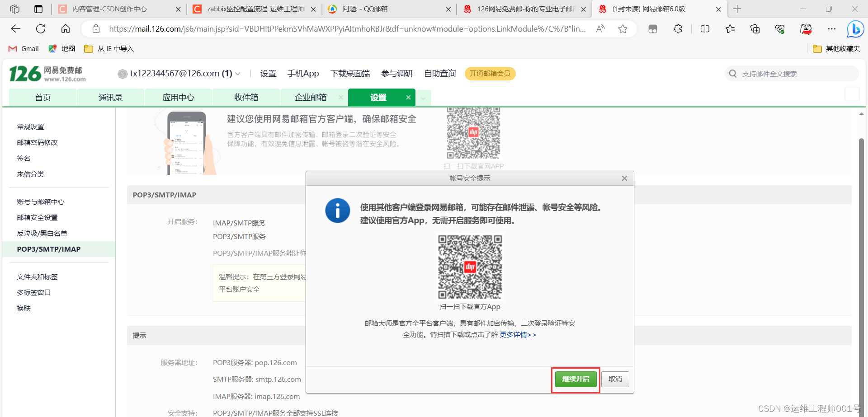The height and width of the screenshot is (417, 868).
Task: Select 多标签窗口 in sidebar
Action: [x=34, y=293]
